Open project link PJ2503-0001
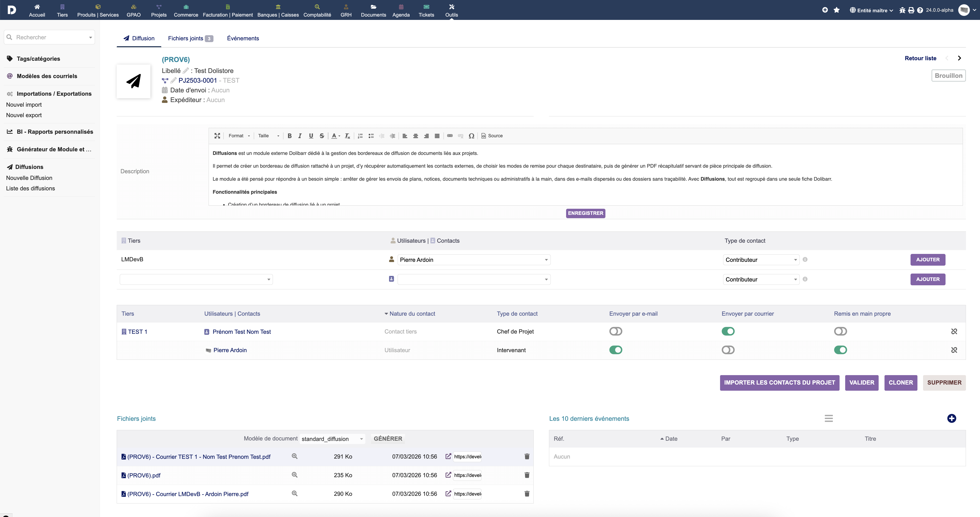 (197, 81)
